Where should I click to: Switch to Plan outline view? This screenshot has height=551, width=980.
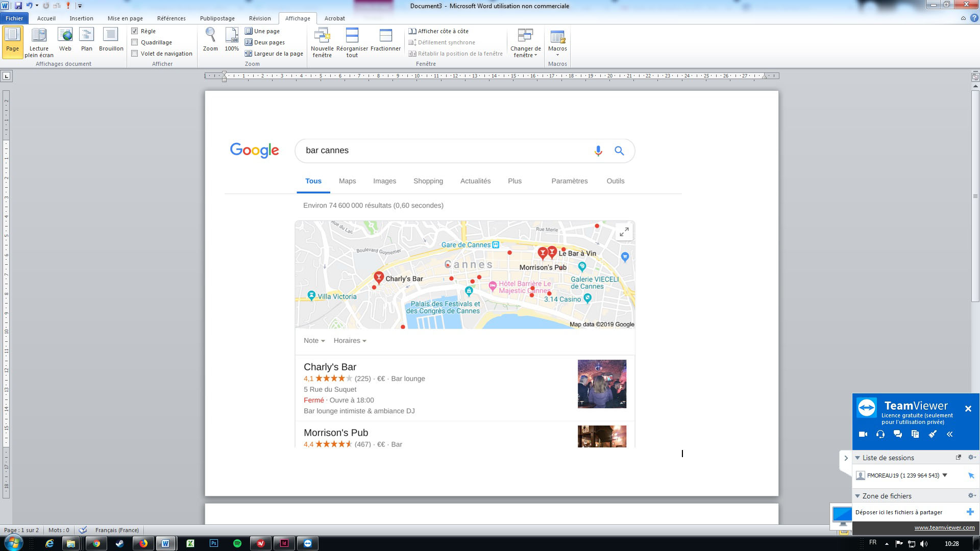87,40
